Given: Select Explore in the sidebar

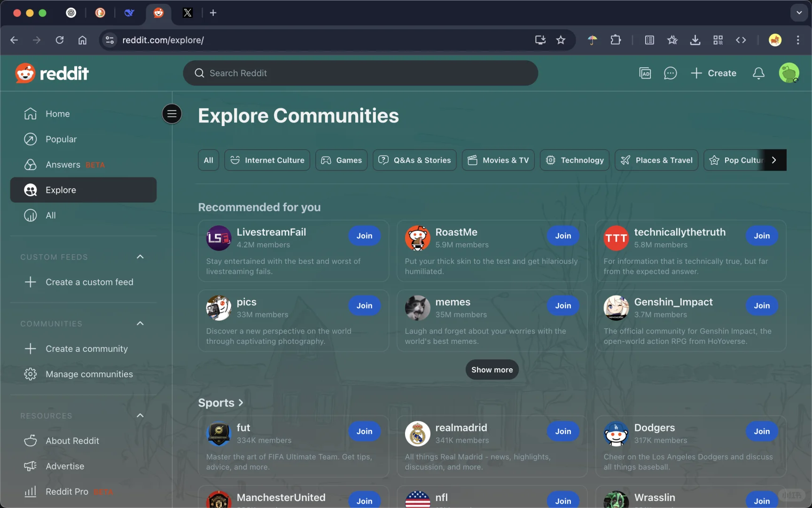Looking at the screenshot, I should (83, 190).
